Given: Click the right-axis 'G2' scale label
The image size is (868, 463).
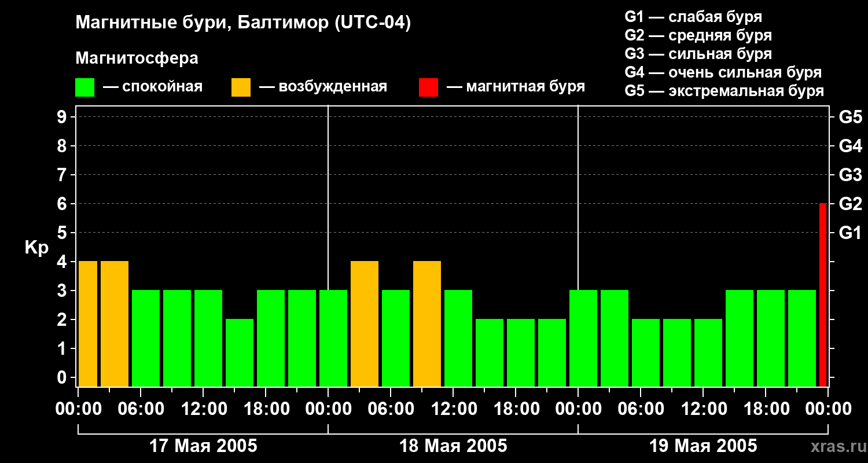Looking at the screenshot, I should click(850, 204).
